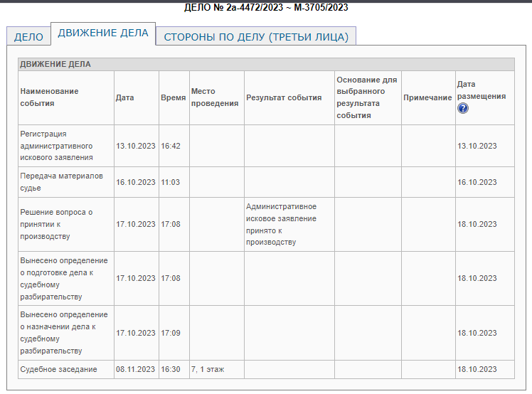Click the hearing date 08.11.2023
This screenshot has height=394, width=532.
point(135,369)
